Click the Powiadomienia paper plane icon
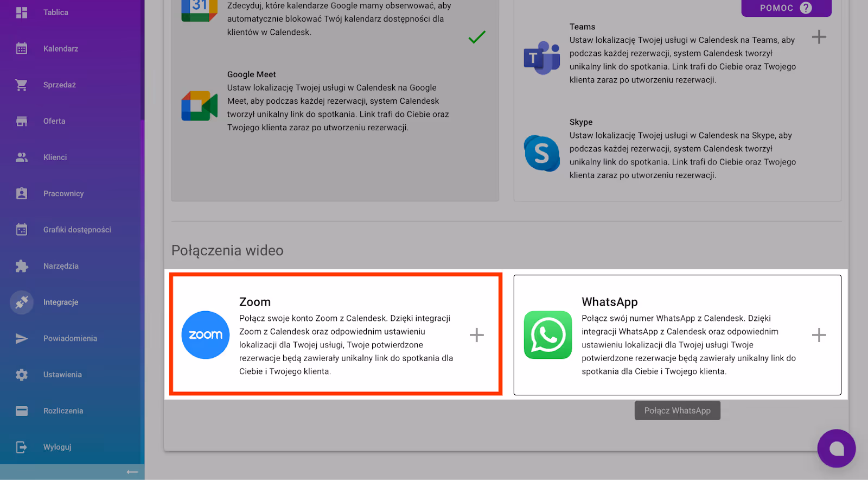 coord(22,339)
